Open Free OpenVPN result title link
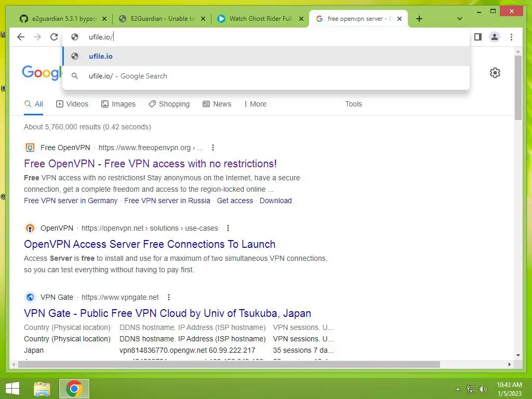This screenshot has height=399, width=532. (150, 164)
